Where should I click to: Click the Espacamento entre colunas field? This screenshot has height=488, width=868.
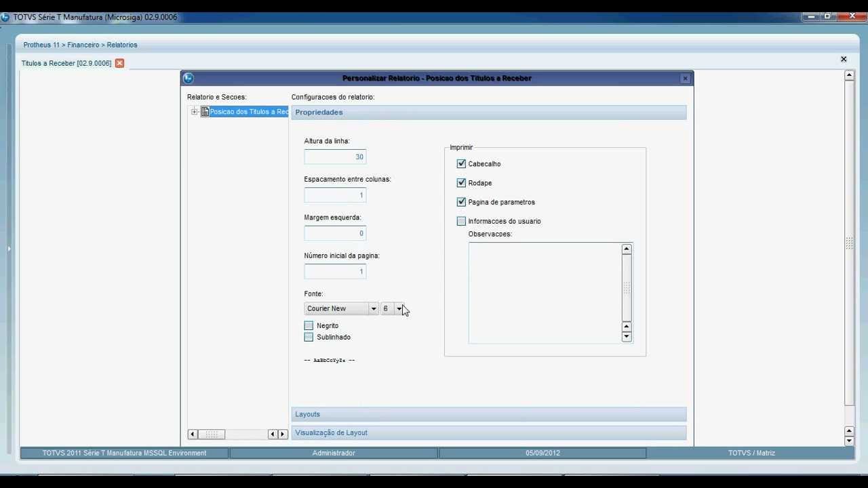coord(335,195)
